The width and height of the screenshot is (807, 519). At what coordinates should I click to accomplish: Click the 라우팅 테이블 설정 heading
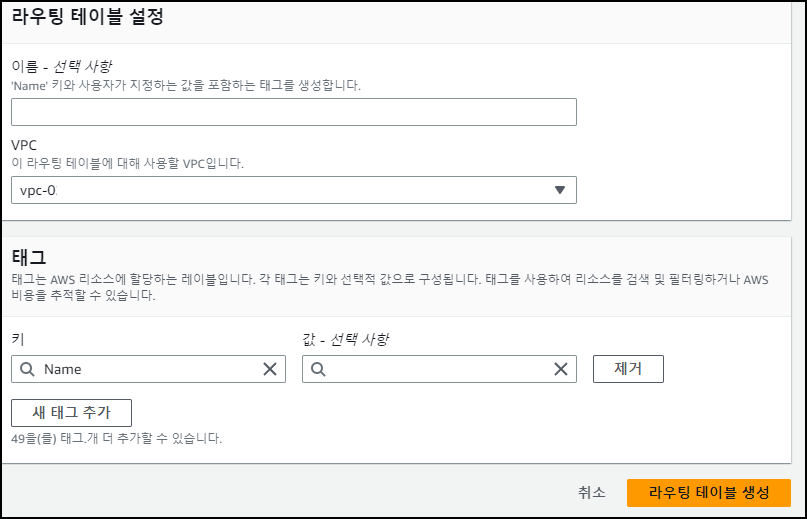coord(87,16)
